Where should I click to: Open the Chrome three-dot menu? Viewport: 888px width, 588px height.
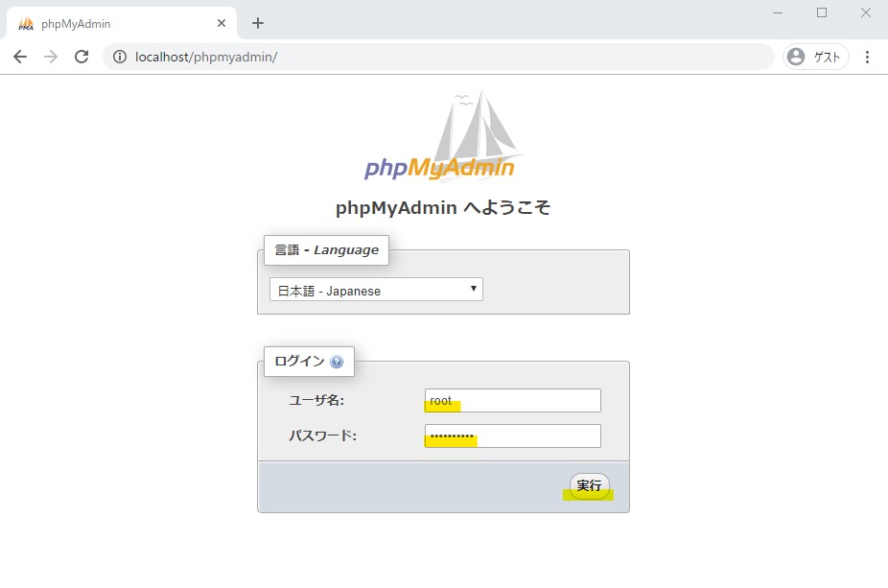click(x=867, y=57)
